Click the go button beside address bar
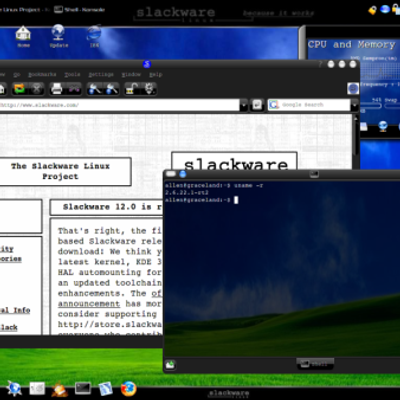 (x=257, y=105)
